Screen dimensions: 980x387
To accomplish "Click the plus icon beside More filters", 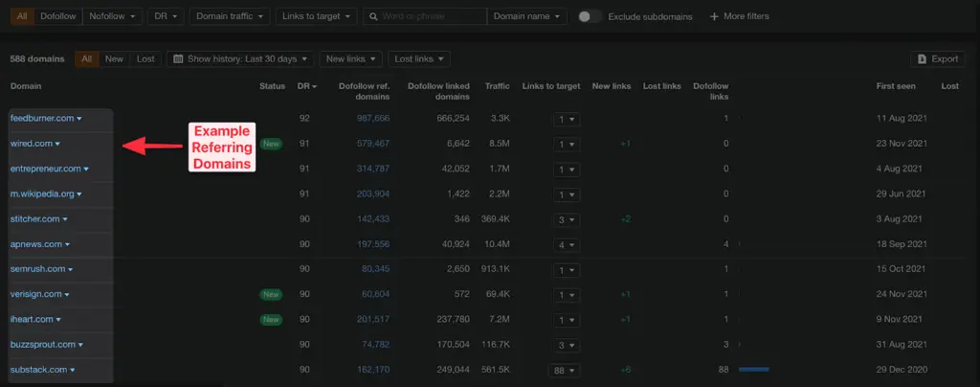I will click(x=714, y=16).
